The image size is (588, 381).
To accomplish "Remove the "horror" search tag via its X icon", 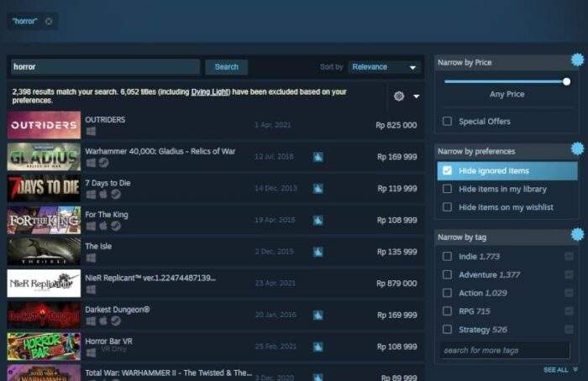I will click(49, 21).
